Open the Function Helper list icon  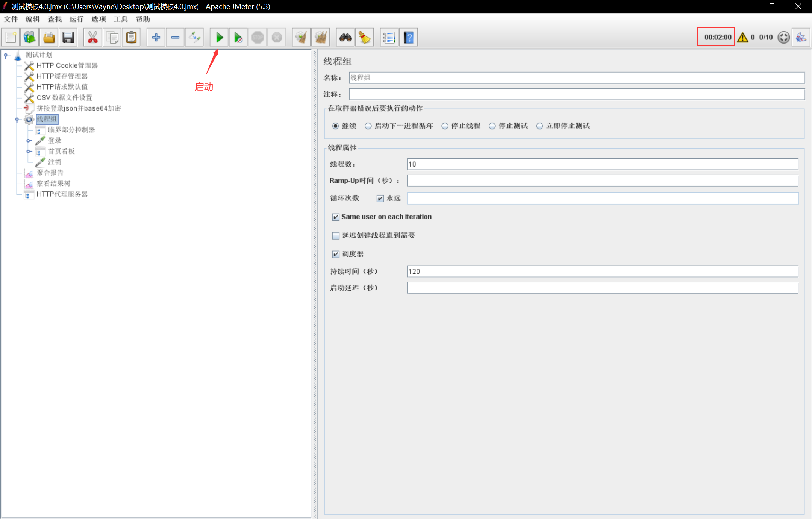pos(389,37)
